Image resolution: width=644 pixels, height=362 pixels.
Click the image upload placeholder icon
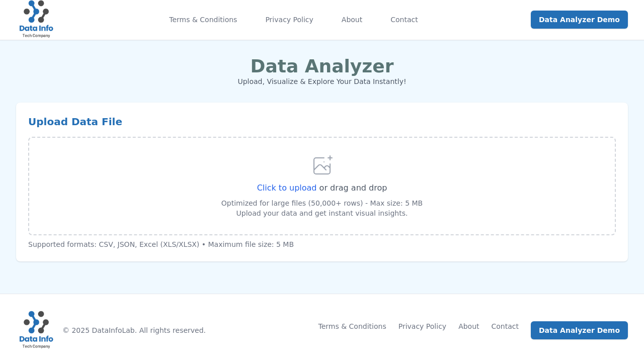click(321, 165)
